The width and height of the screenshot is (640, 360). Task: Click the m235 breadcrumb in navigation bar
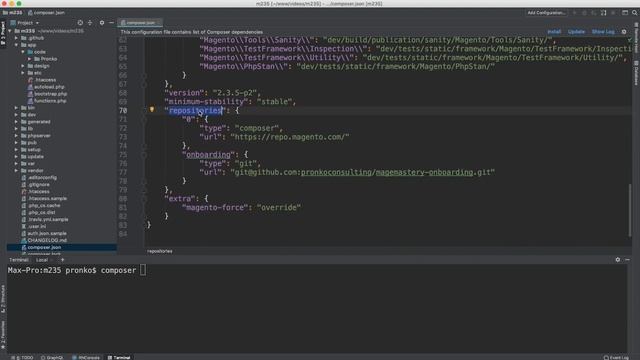pyautogui.click(x=13, y=13)
